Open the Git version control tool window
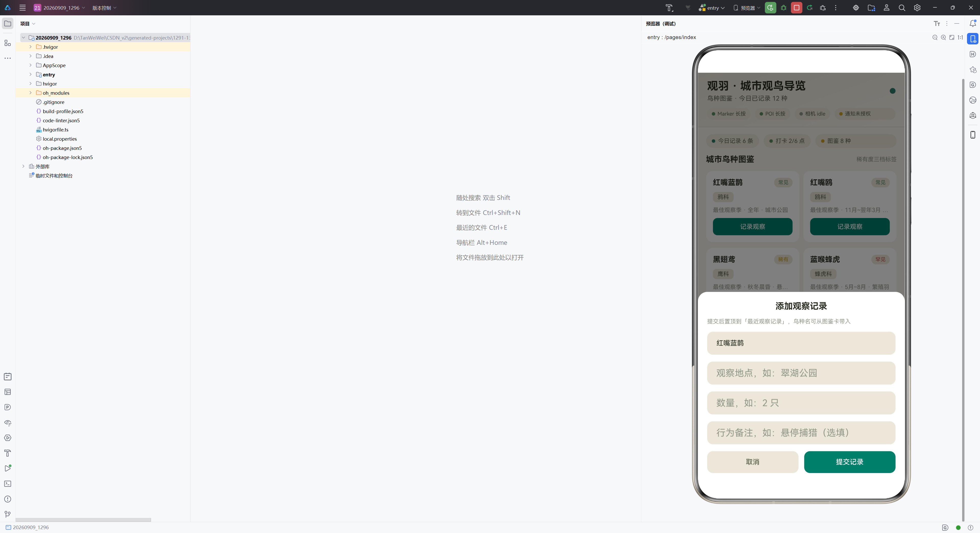The image size is (980, 533). click(8, 514)
